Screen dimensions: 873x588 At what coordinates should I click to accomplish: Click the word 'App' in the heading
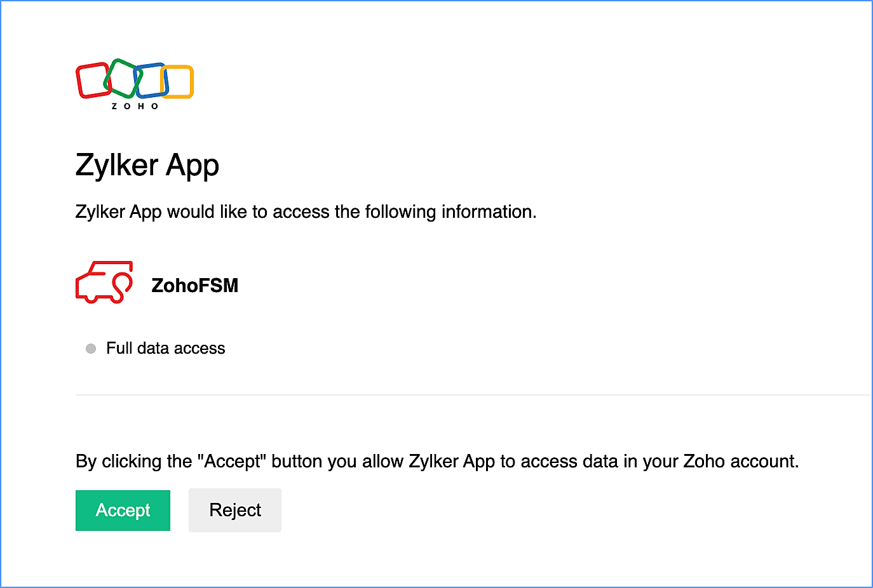(193, 165)
